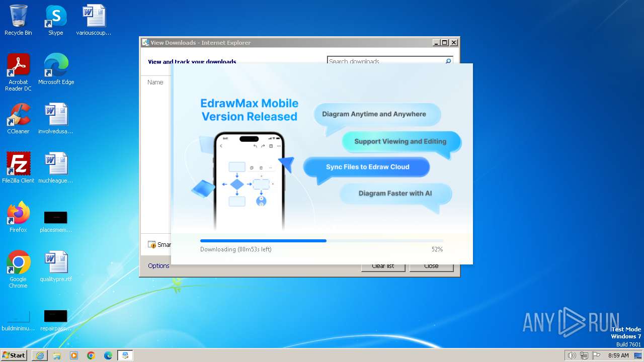The width and height of the screenshot is (644, 362).
Task: Click the Diagram Anytime and Anywhere bubble
Action: (x=377, y=115)
